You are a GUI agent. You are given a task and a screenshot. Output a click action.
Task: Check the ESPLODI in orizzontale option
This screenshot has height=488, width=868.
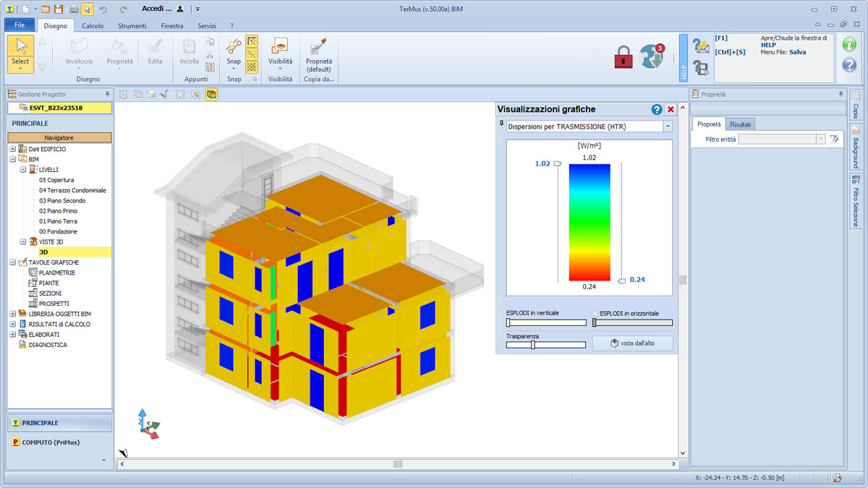[595, 312]
